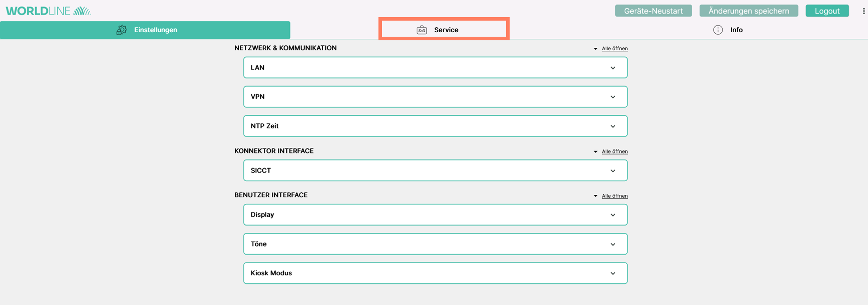
Task: Expand the VPN section chevron
Action: (613, 97)
